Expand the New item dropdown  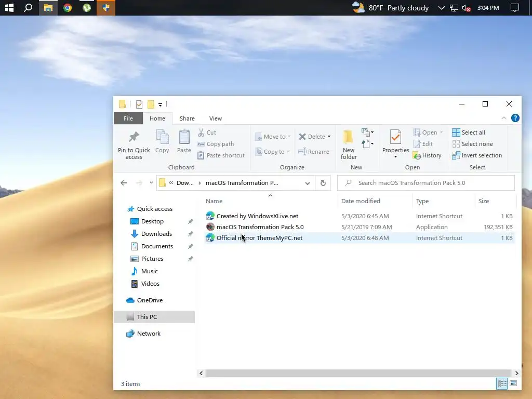pyautogui.click(x=368, y=132)
